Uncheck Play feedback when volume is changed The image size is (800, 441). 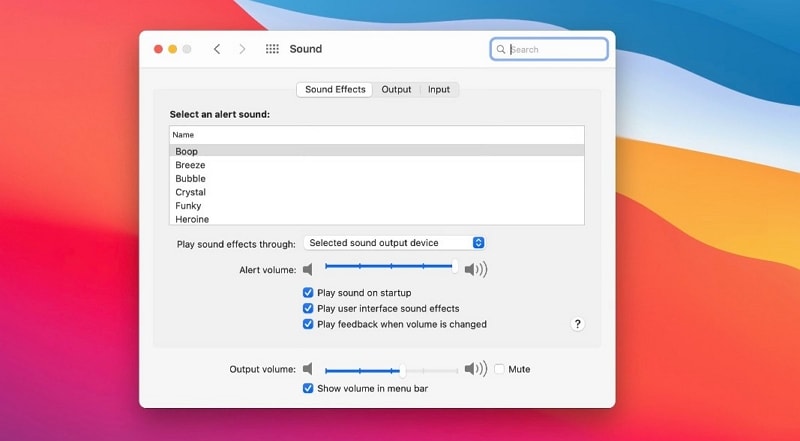(308, 324)
